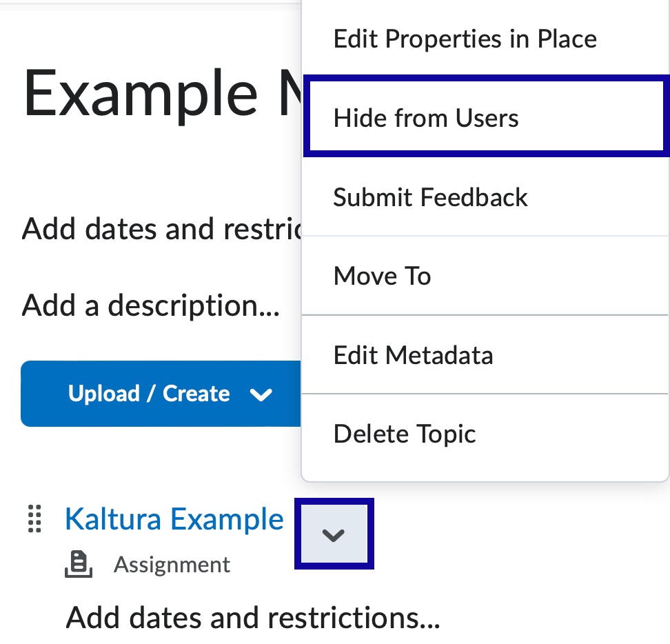This screenshot has height=644, width=670.
Task: Select Edit Properties in Place menu item
Action: coord(485,39)
